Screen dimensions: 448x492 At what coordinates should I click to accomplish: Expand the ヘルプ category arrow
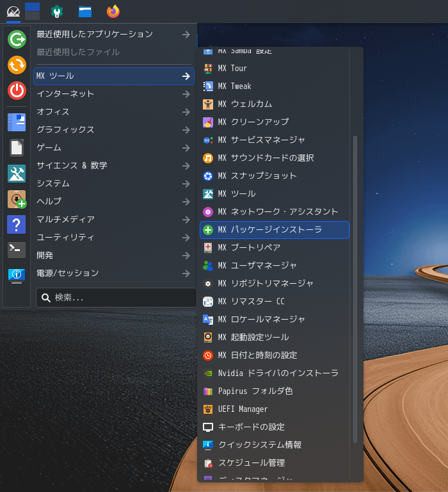click(x=186, y=201)
